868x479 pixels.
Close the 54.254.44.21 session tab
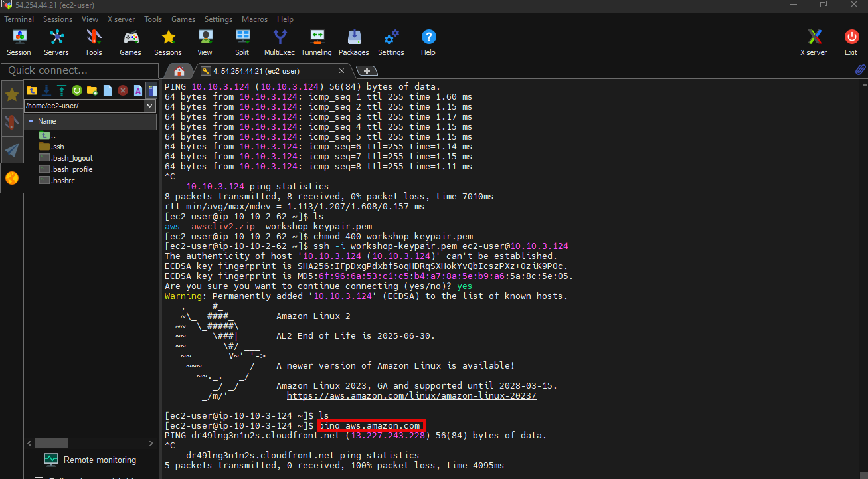pos(342,71)
